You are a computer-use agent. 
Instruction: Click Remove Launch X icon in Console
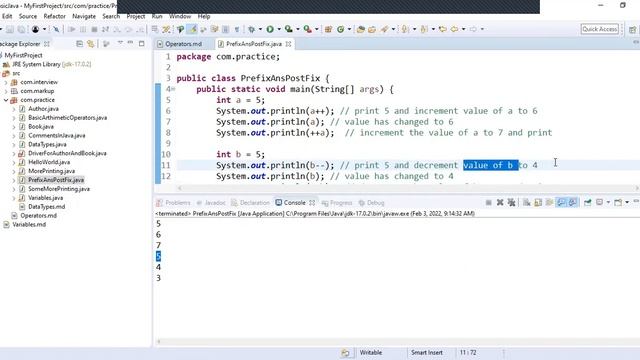pos(500,202)
